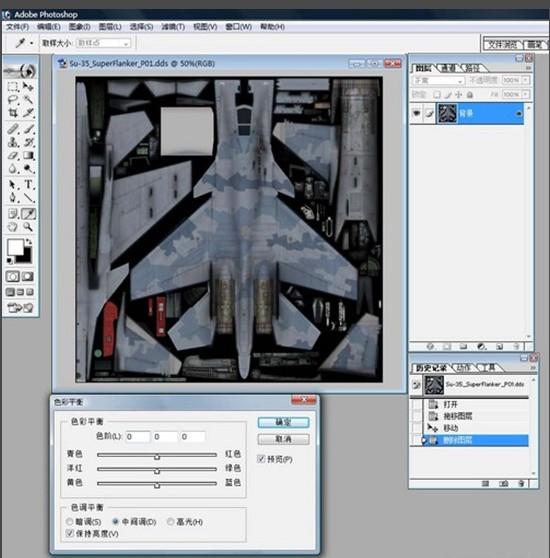Click the 文件浏览 file browser button

pos(503,44)
